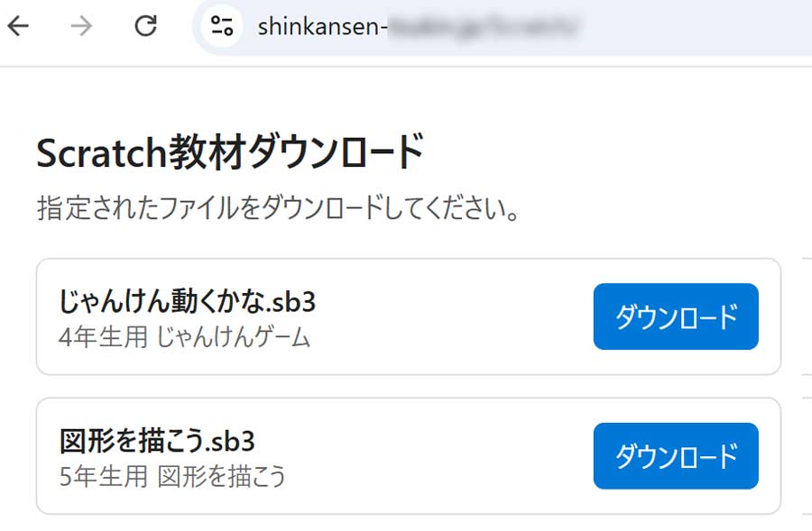Go back to the previous page

(x=18, y=26)
